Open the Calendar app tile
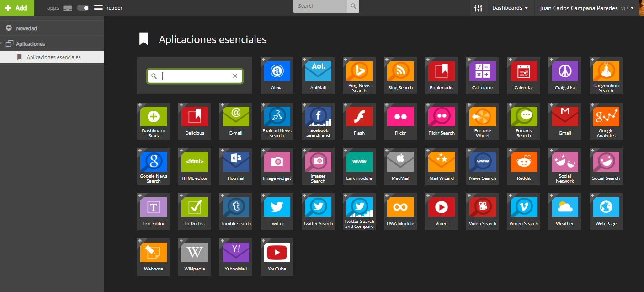This screenshot has width=644, height=292. tap(524, 76)
